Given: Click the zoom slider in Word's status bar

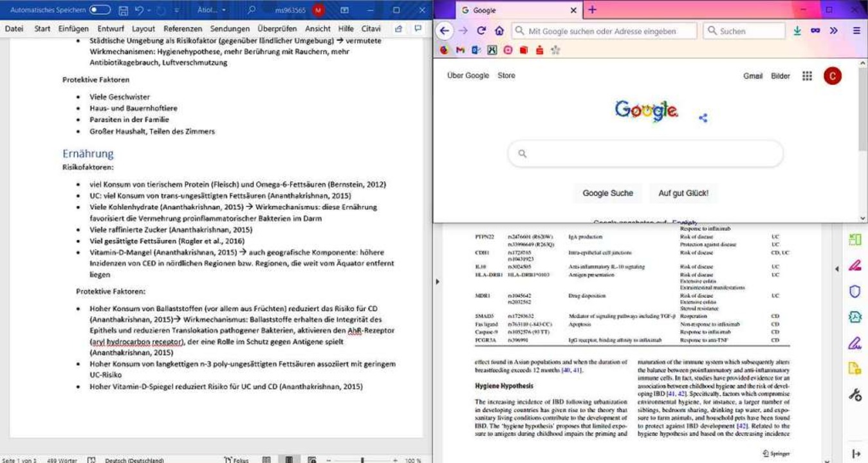Looking at the screenshot, I should point(362,460).
